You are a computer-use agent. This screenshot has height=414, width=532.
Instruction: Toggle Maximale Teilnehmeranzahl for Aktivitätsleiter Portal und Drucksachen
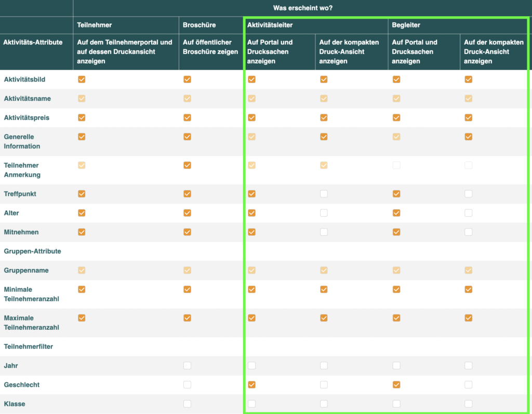pyautogui.click(x=252, y=318)
